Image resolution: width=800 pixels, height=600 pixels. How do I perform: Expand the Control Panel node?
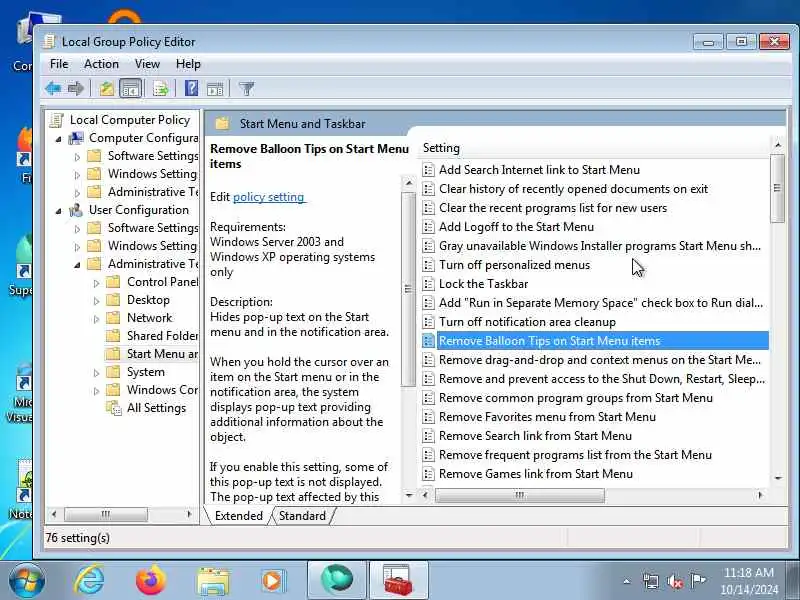coord(96,283)
